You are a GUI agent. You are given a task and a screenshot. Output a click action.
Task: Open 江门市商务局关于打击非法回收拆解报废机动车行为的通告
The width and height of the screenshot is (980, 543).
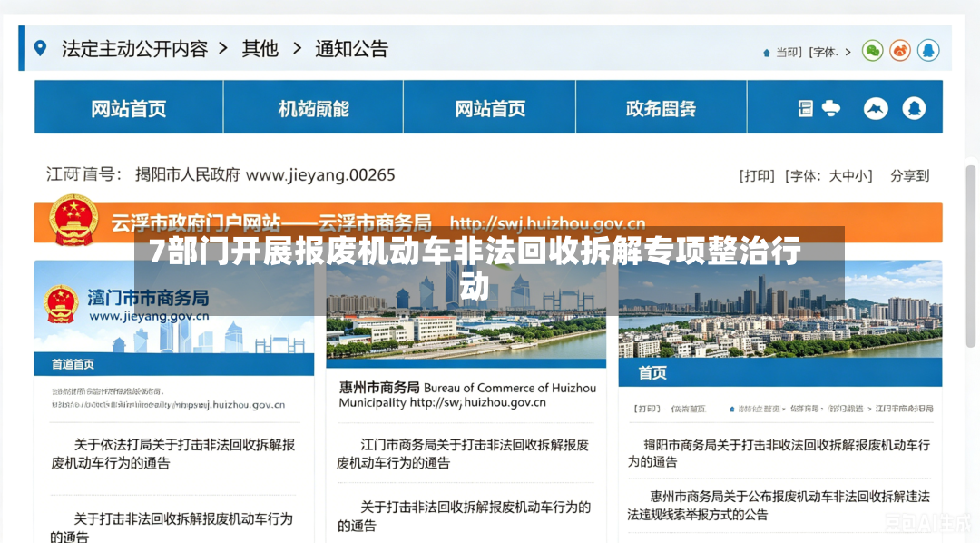point(463,454)
